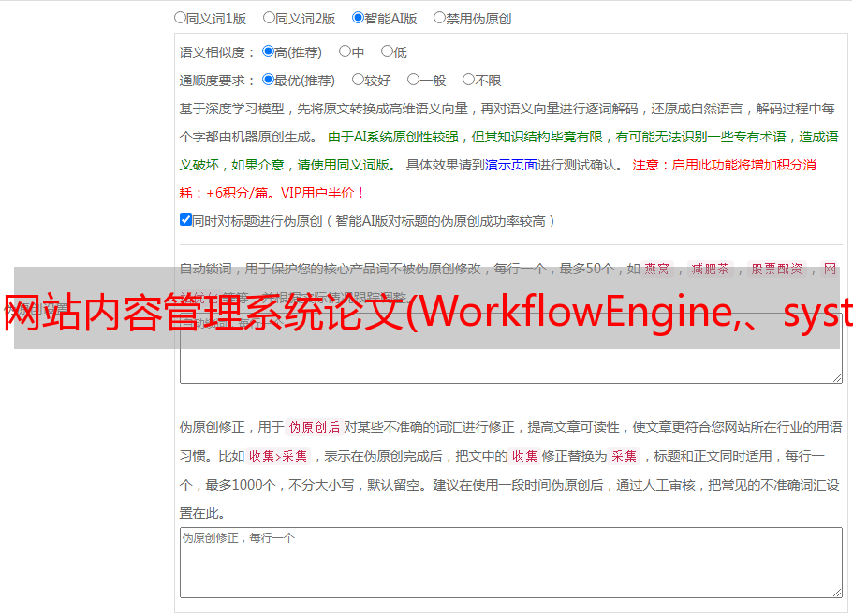Screen dimensions: 853x616
Task: Click the 收集>采集 example tag
Action: coord(278,456)
